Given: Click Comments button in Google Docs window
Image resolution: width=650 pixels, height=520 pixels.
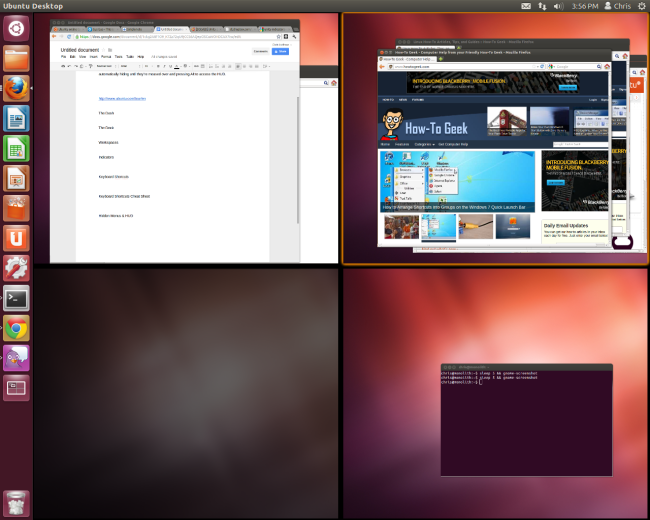Looking at the screenshot, I should point(261,51).
